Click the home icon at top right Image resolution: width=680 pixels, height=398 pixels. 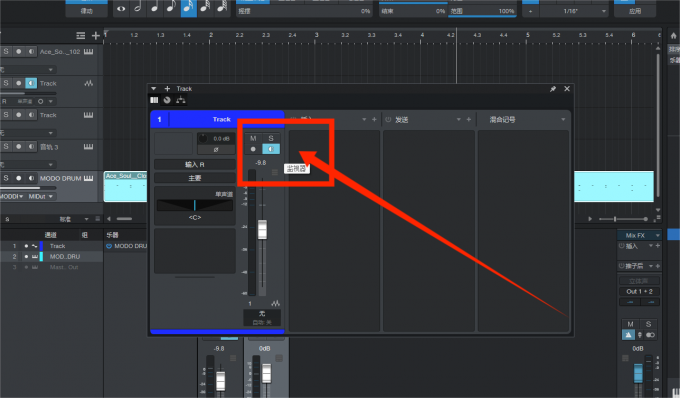pos(673,36)
